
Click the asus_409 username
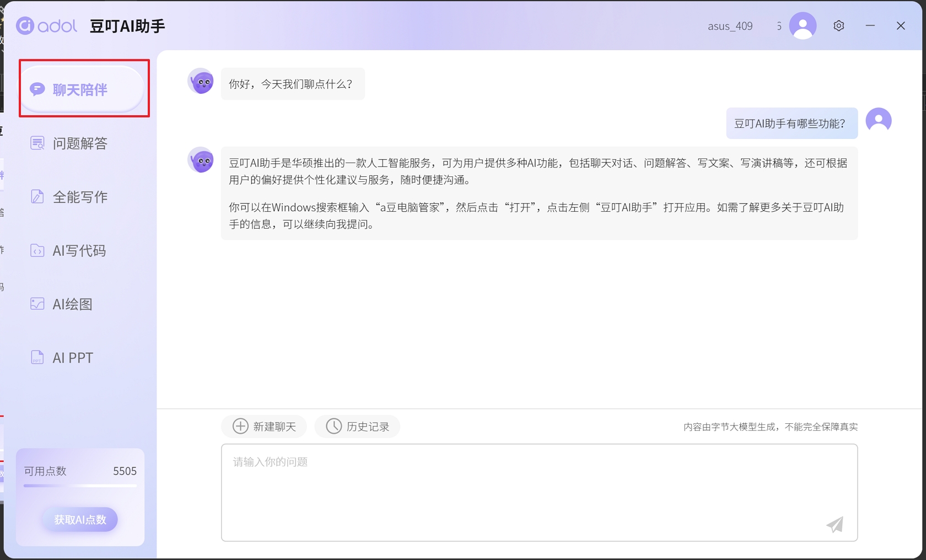coord(730,26)
